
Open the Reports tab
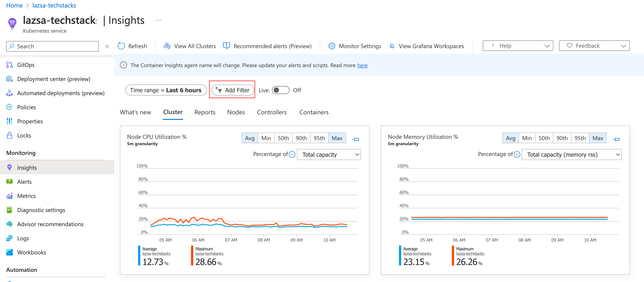(205, 112)
